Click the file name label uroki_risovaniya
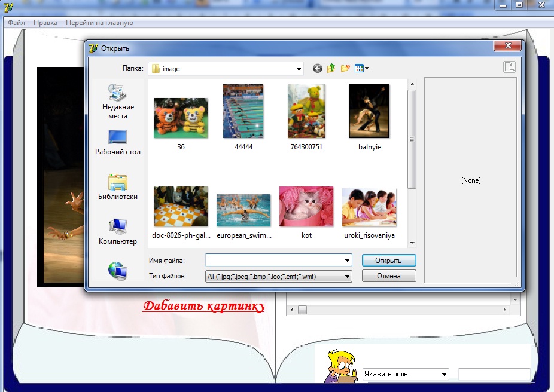554x392 pixels. [369, 235]
